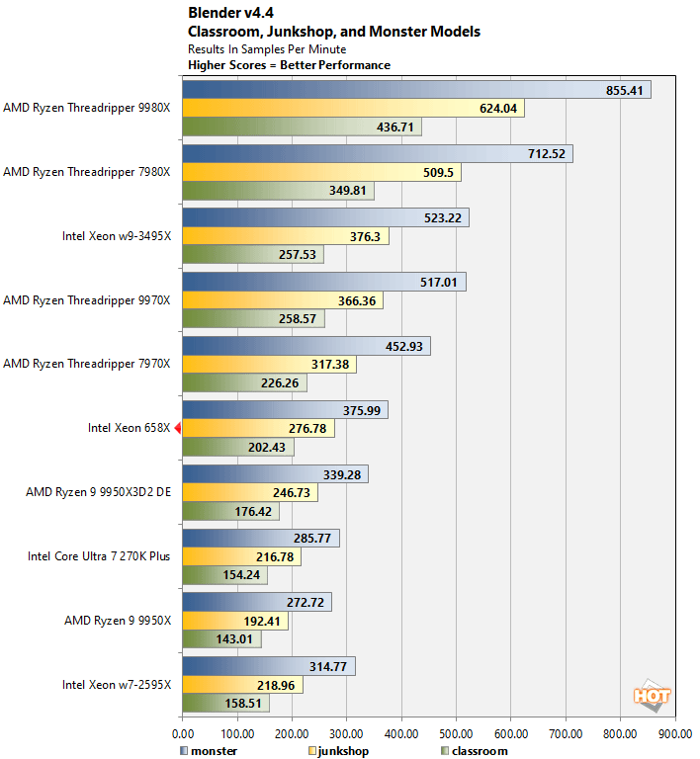Viewport: 700px width, 759px height.
Task: Click the 258.57 classroom bar value
Action: 298,319
